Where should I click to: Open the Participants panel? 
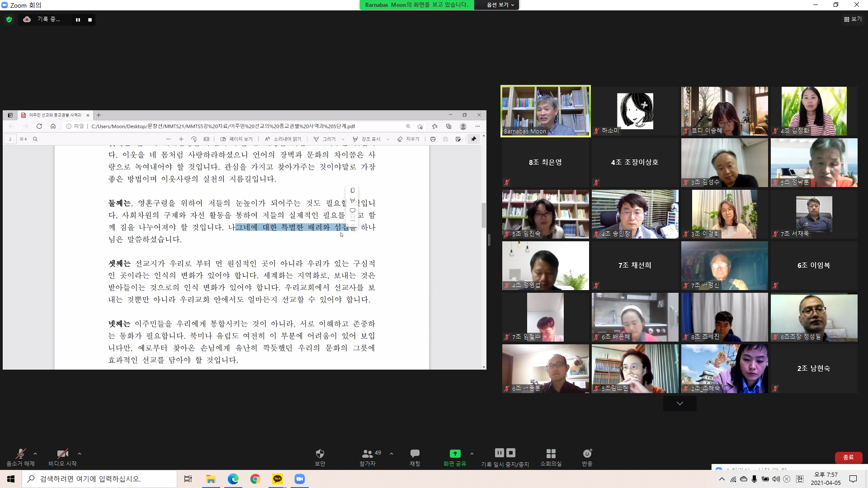coord(368,454)
